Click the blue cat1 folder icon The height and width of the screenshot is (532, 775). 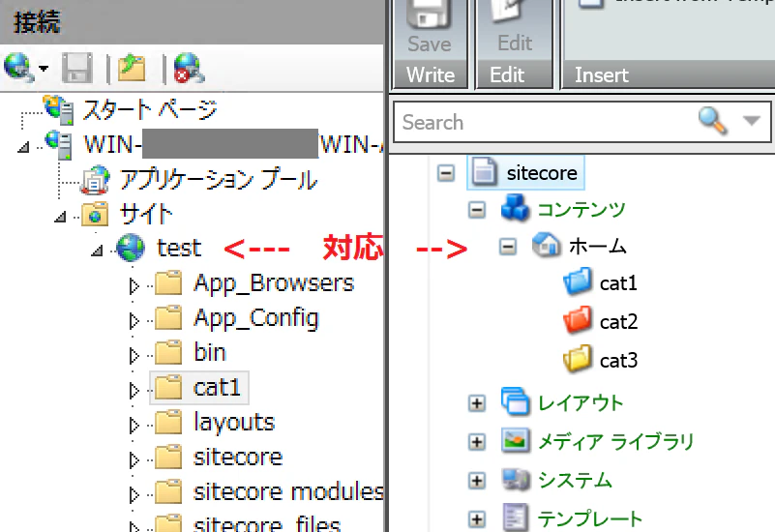coord(578,281)
